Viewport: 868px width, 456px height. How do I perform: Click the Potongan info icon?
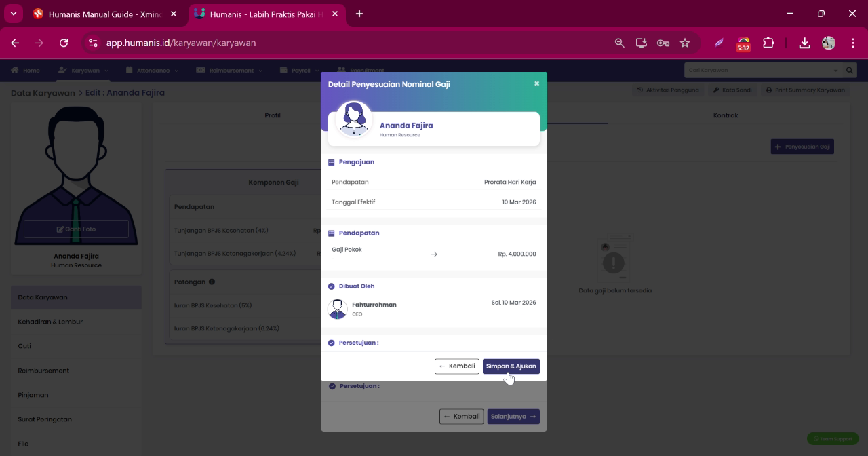pyautogui.click(x=212, y=282)
